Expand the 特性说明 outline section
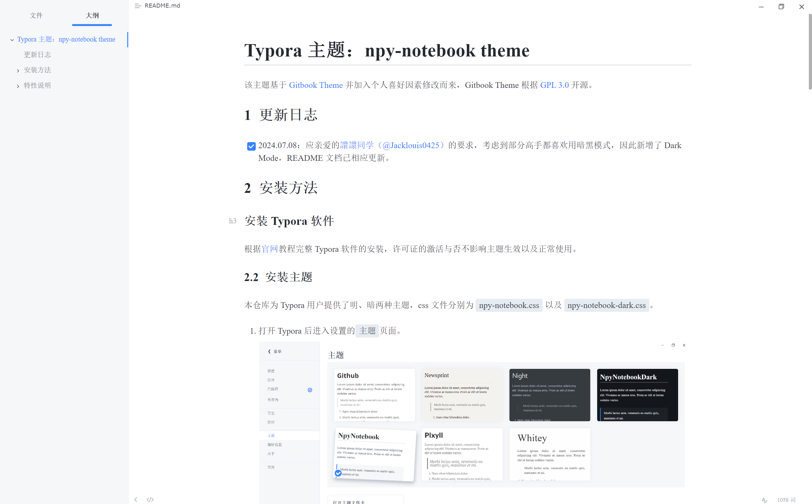The image size is (812, 504). click(18, 86)
